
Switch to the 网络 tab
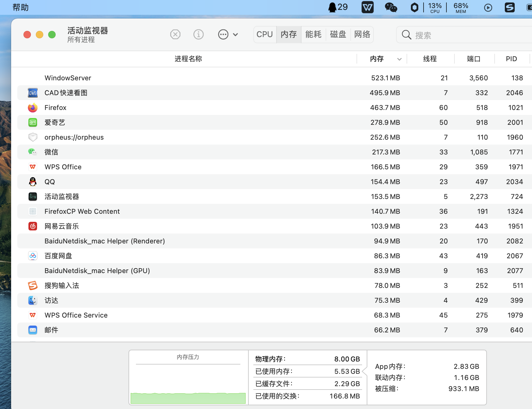362,34
